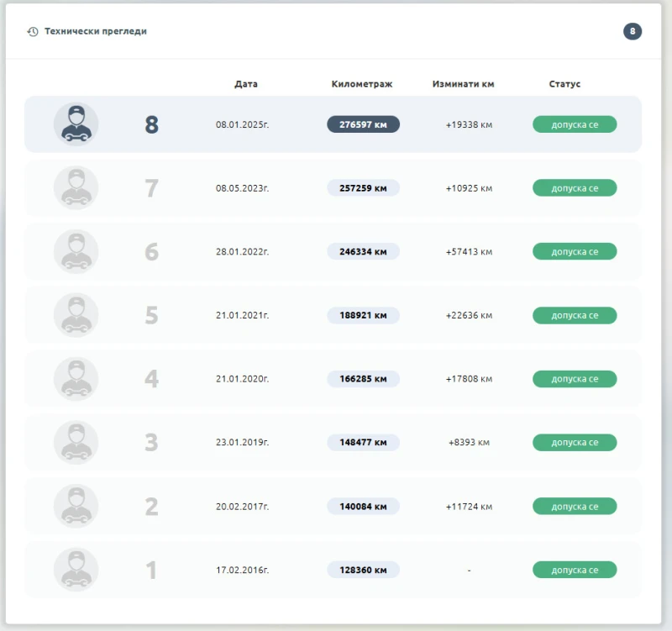Click the Дата column header

(246, 84)
